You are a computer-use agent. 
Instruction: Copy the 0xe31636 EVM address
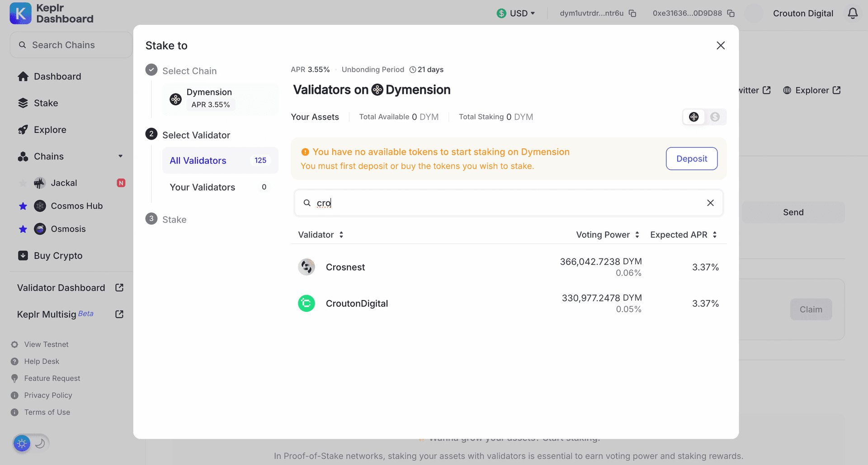click(x=731, y=14)
